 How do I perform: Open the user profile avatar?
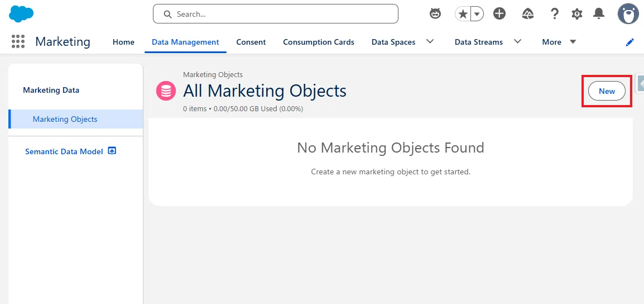tap(628, 14)
